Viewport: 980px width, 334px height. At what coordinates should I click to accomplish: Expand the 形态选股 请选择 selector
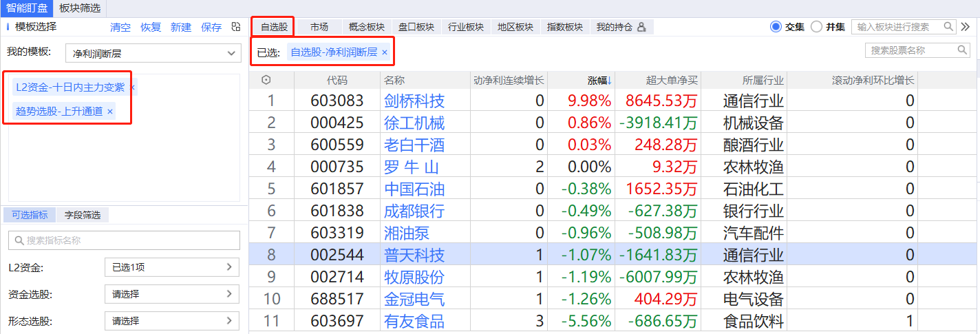coord(172,321)
